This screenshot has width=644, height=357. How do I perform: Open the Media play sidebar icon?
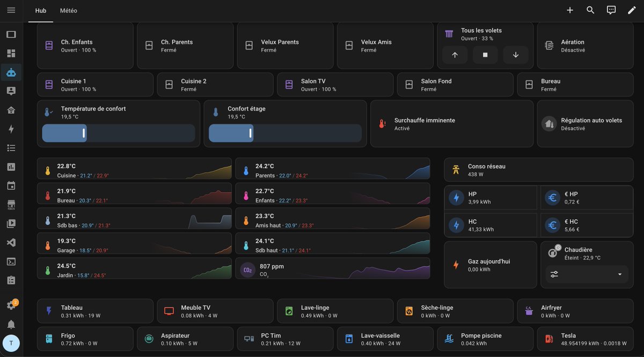11,224
